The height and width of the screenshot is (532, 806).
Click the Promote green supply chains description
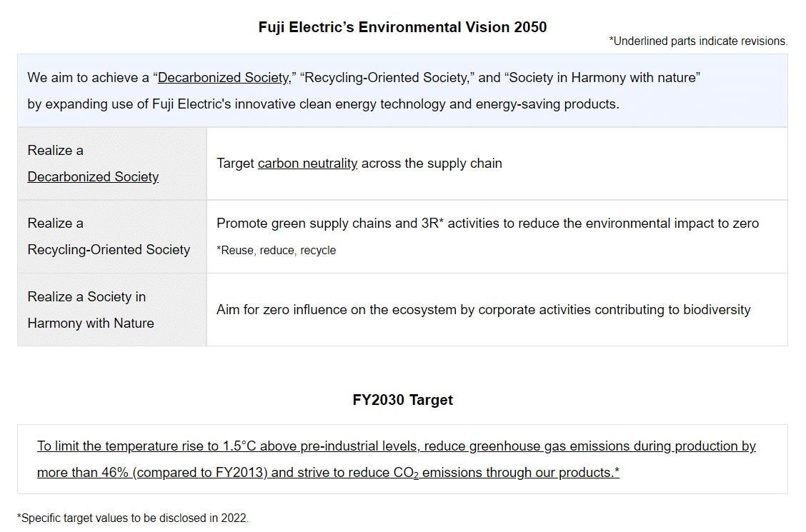click(487, 224)
